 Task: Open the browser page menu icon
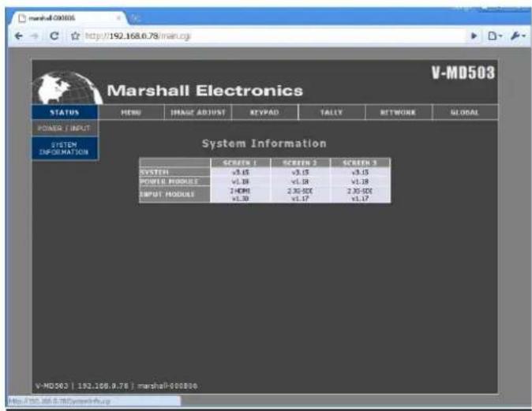tap(495, 35)
